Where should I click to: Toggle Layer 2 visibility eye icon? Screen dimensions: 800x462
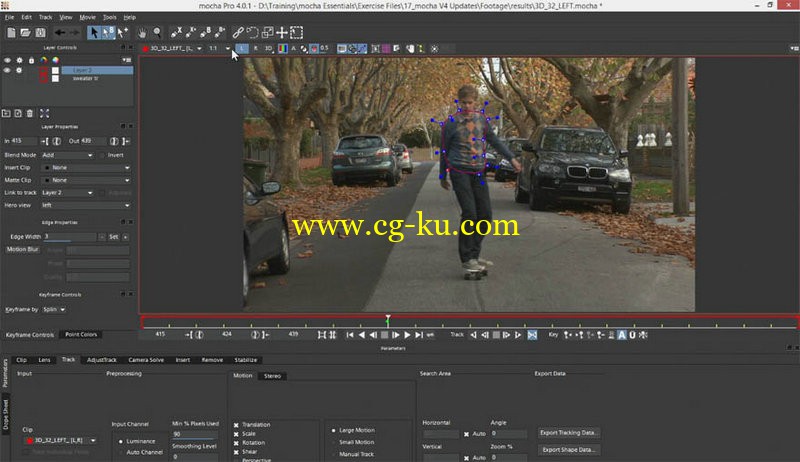pyautogui.click(x=7, y=70)
